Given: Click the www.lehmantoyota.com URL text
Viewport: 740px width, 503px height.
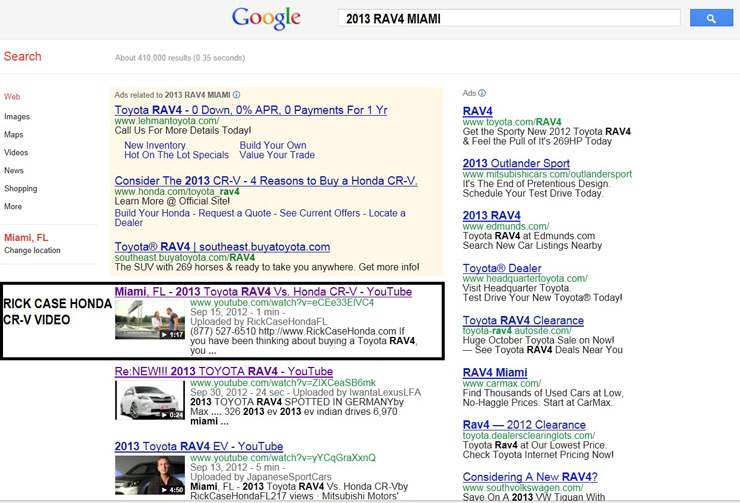Looking at the screenshot, I should tap(167, 121).
